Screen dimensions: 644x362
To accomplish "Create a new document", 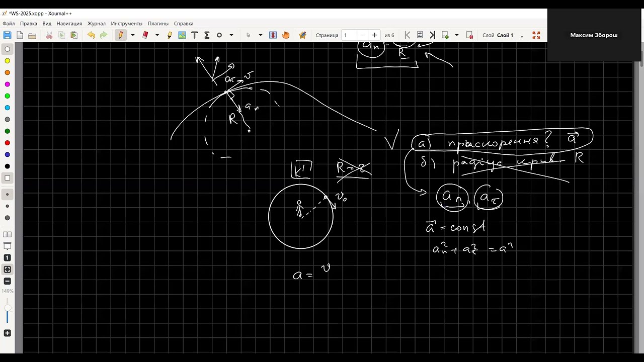I will click(20, 35).
